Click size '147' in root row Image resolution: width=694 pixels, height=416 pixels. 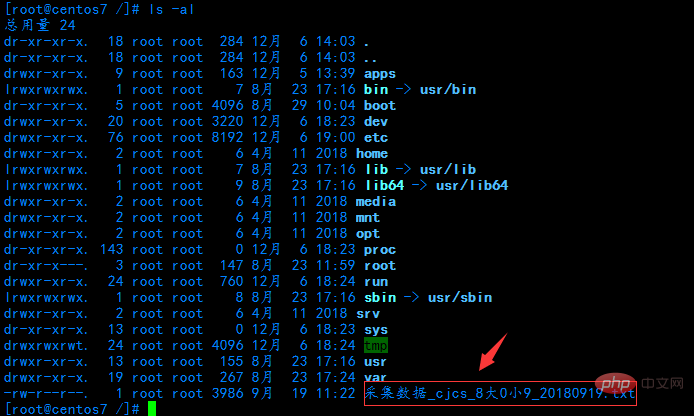click(x=231, y=266)
